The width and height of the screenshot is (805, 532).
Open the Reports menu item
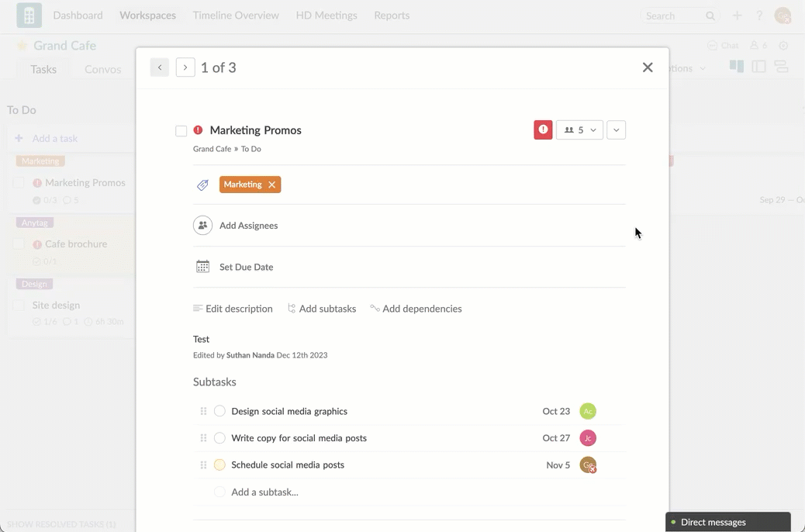pos(392,16)
